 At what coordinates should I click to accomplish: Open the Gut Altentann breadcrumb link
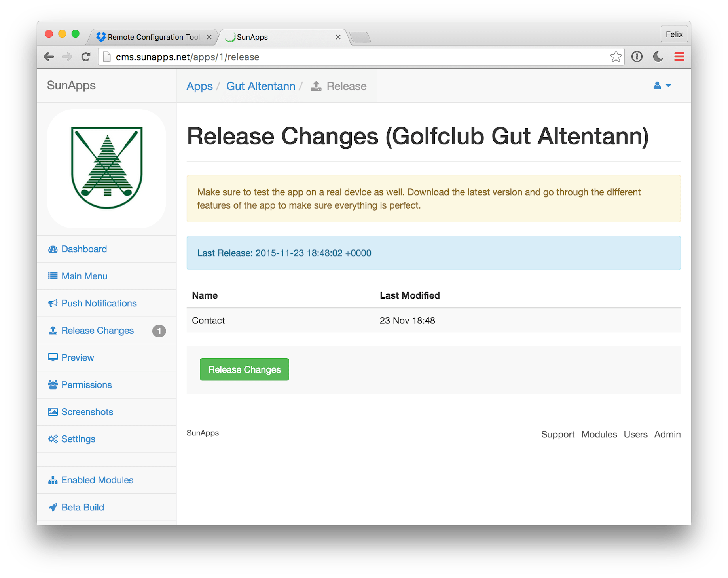click(x=261, y=86)
